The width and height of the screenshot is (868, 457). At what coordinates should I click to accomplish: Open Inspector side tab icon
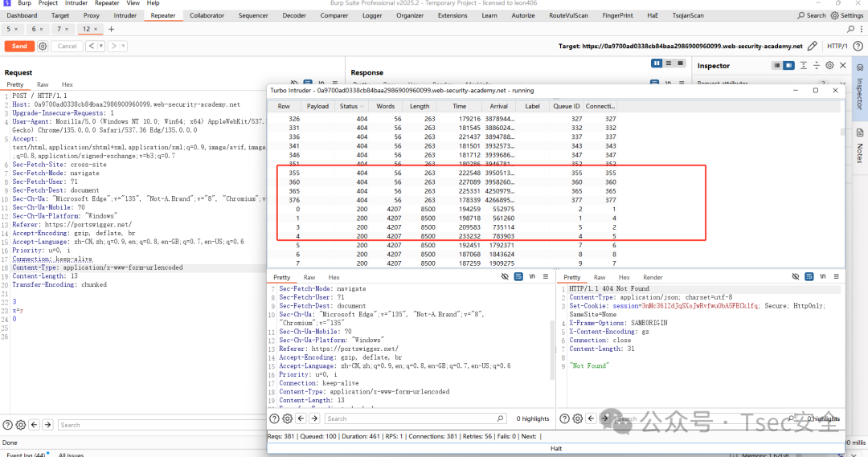(x=860, y=67)
